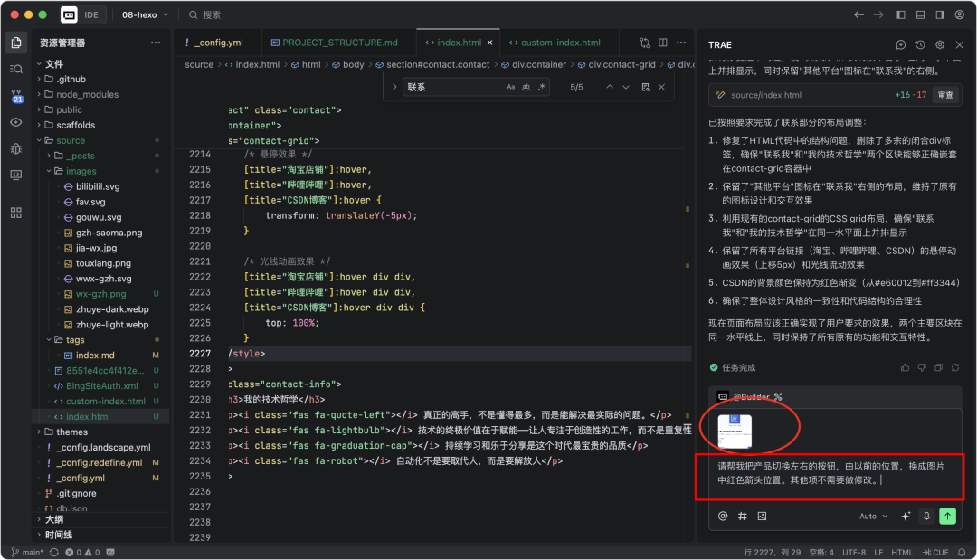977x560 pixels.
Task: Open the 08-hexo project dropdown
Action: pyautogui.click(x=145, y=14)
